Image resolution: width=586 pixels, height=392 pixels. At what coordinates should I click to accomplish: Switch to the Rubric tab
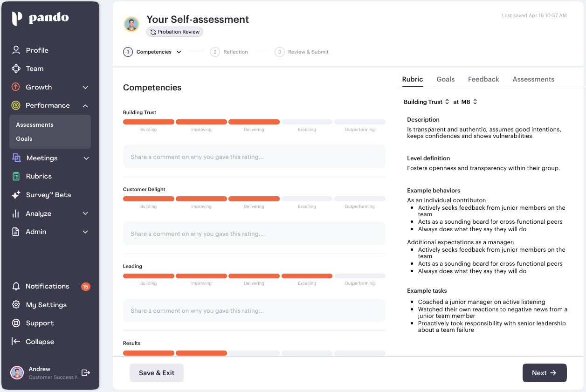(413, 79)
